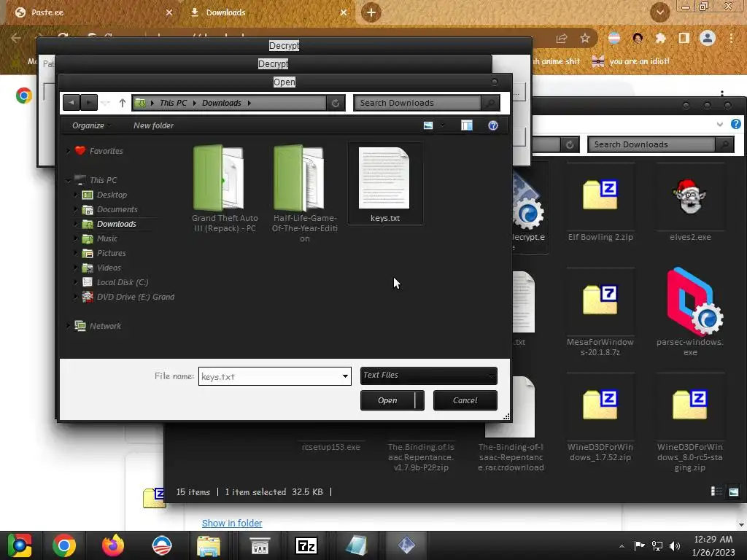Open the Grand Theft Auto III folder
This screenshot has width=747, height=560.
pos(225,189)
